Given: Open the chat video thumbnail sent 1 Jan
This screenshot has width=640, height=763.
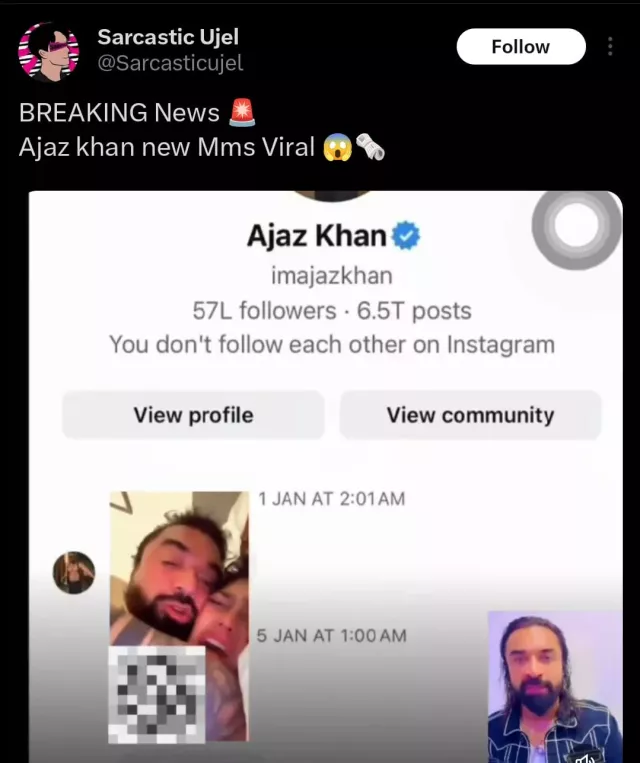Looking at the screenshot, I should click(179, 616).
